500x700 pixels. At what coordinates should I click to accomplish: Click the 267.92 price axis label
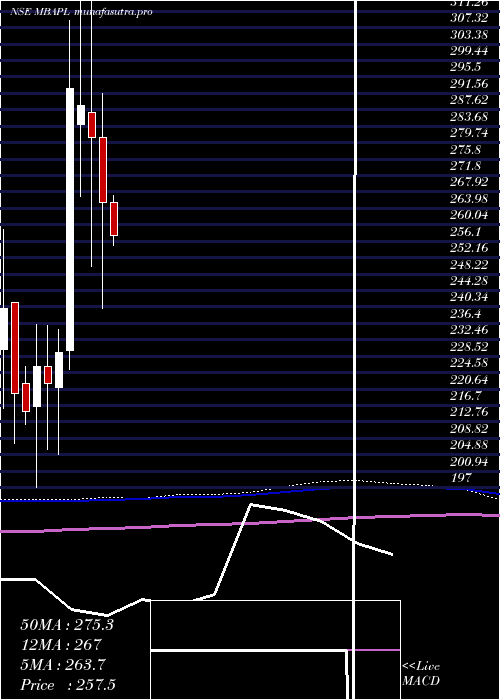469,182
